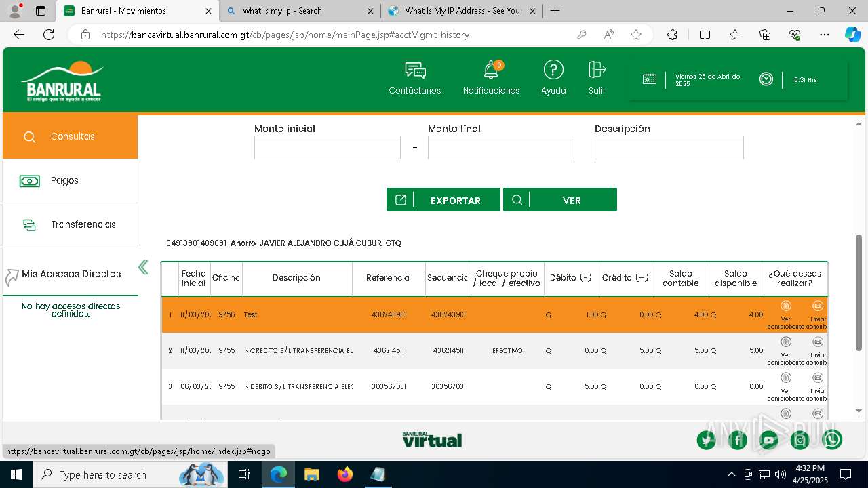
Task: Click the EXPORTAR button
Action: click(443, 200)
